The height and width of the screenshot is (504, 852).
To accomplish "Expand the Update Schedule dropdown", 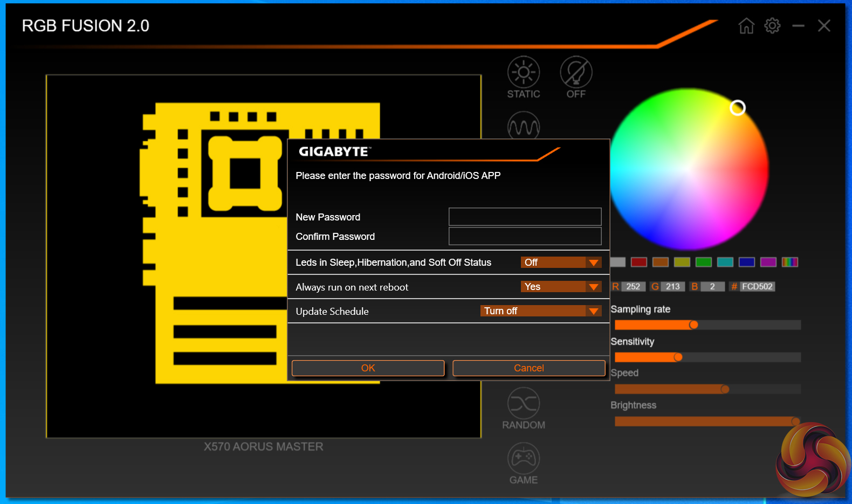I will (x=593, y=311).
